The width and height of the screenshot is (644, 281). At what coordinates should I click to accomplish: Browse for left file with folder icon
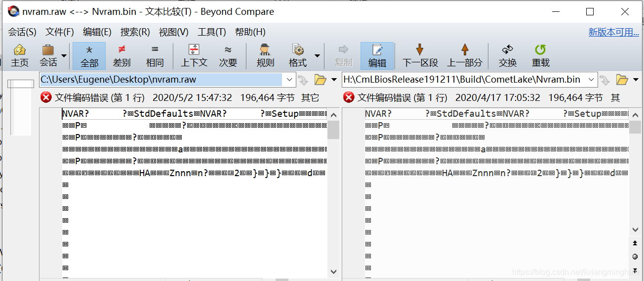(x=321, y=80)
